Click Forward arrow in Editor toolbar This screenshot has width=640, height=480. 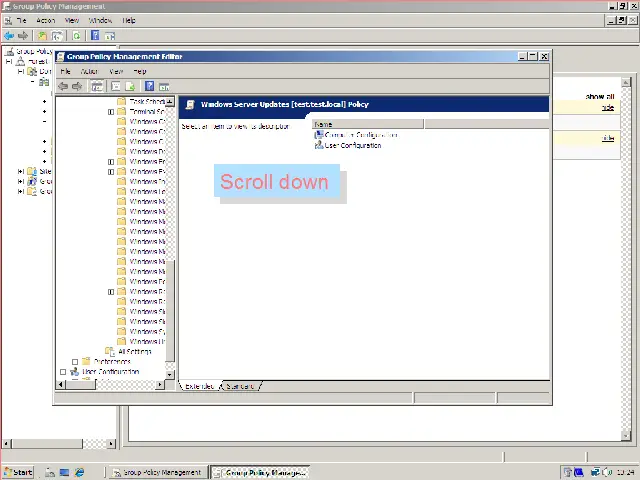coord(77,86)
